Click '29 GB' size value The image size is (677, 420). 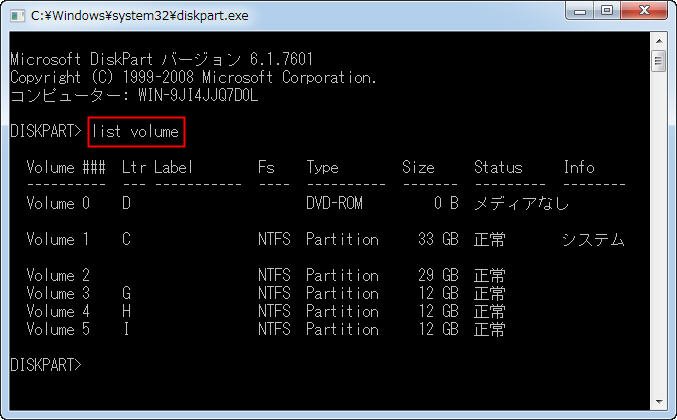click(438, 275)
